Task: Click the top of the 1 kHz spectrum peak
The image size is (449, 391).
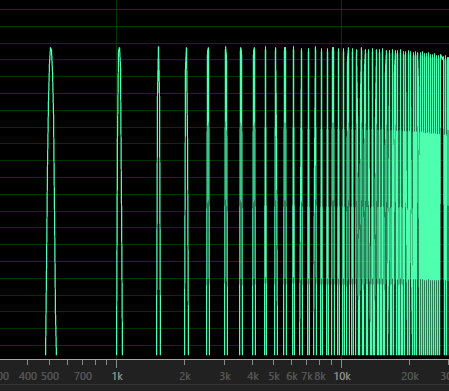Action: click(x=119, y=49)
